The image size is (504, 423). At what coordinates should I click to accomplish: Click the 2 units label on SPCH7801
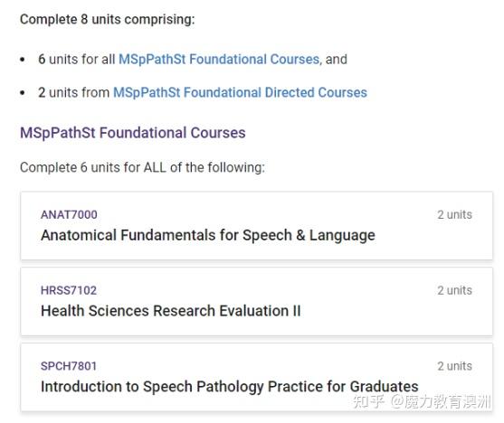tap(454, 366)
